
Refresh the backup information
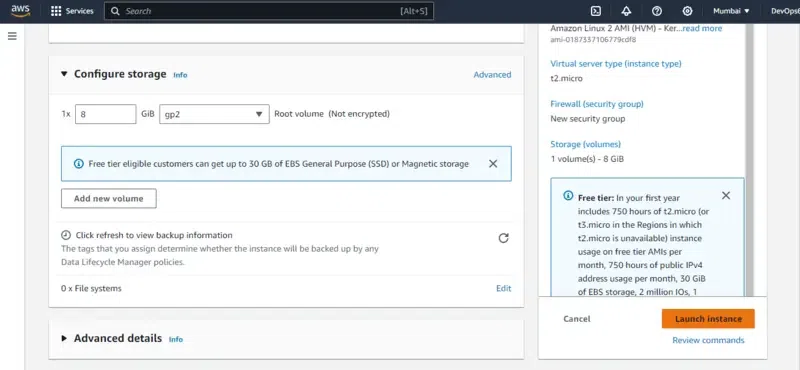click(504, 238)
